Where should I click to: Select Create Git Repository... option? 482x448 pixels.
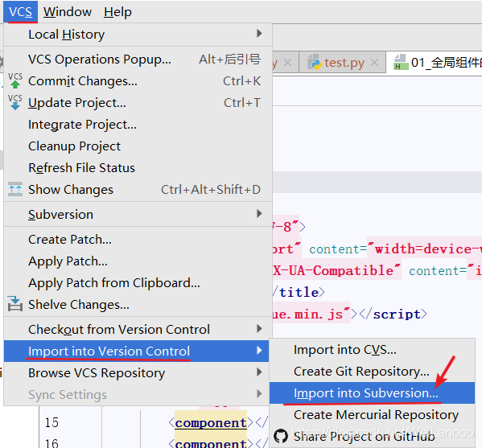coord(373,372)
